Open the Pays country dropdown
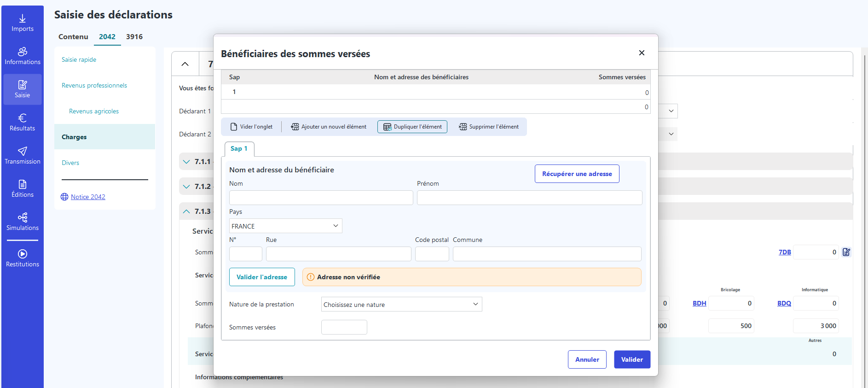The image size is (868, 388). tap(285, 226)
